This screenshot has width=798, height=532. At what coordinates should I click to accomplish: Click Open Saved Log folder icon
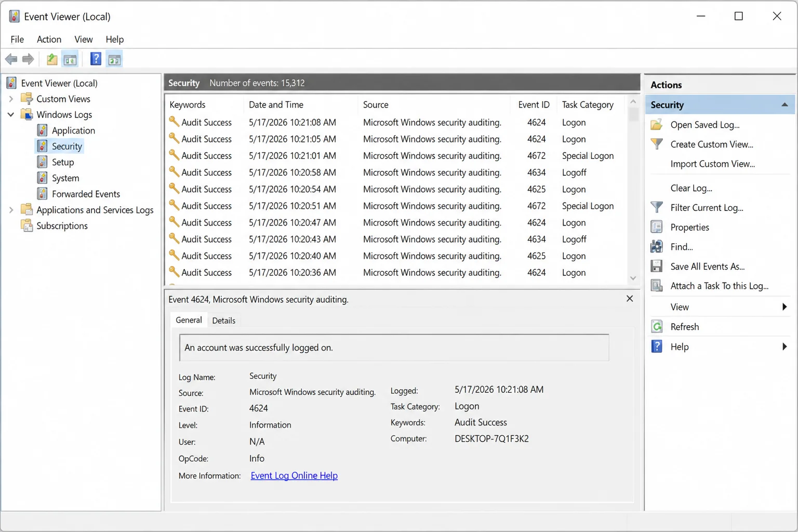point(657,125)
